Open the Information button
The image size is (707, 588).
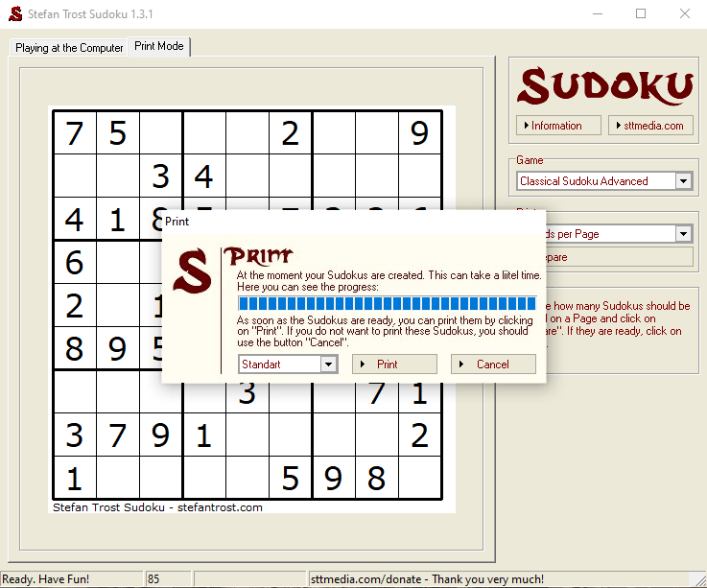click(x=558, y=126)
